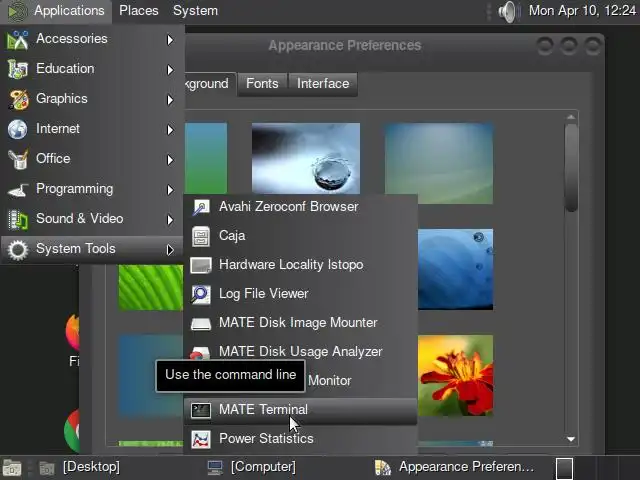Open the System menu
Viewport: 640px width, 480px height.
click(195, 11)
